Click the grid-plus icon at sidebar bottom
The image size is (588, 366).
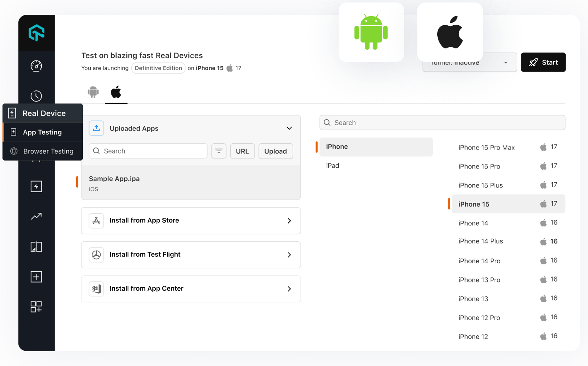[36, 307]
